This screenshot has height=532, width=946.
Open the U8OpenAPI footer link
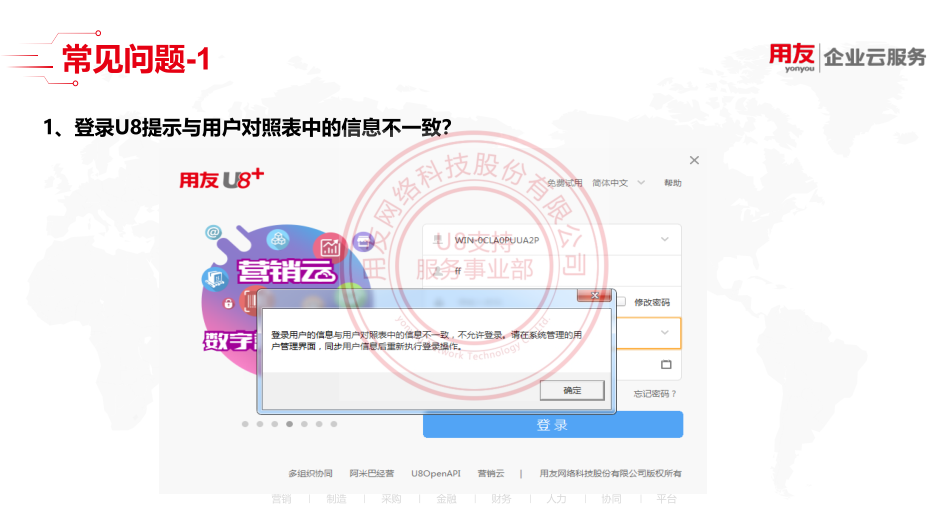(436, 473)
